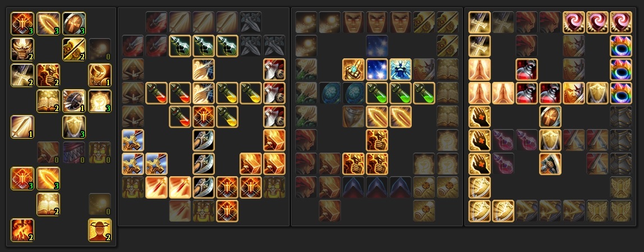Click the flaming fist skill icon, level 2
Viewport: 644px width, 252px height.
(48, 75)
